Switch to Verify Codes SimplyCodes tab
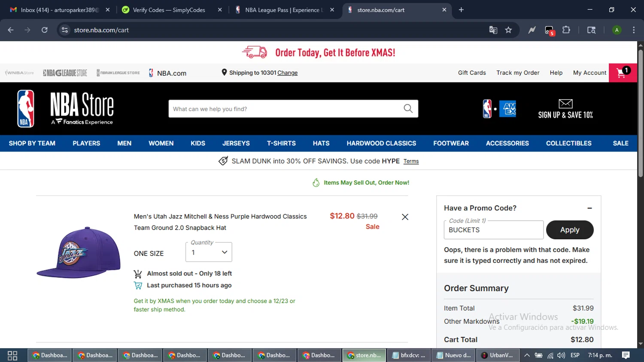Screen dimensions: 644x362 (169, 10)
